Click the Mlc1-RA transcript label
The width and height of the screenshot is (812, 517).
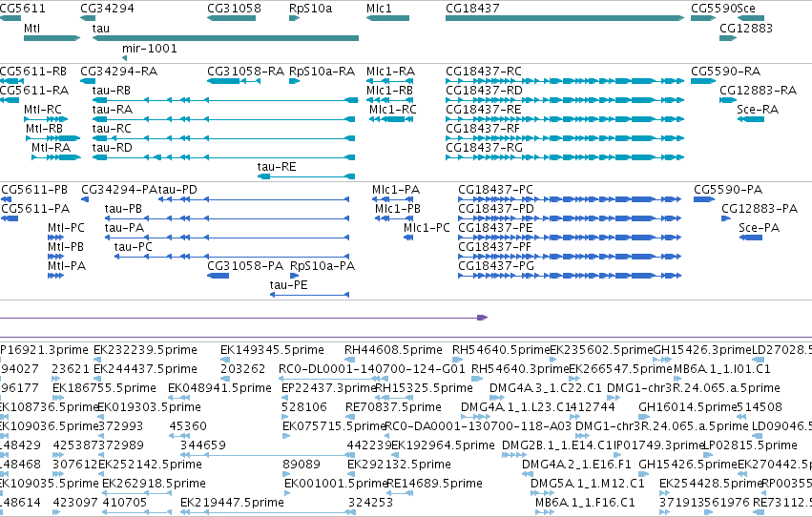pos(390,71)
